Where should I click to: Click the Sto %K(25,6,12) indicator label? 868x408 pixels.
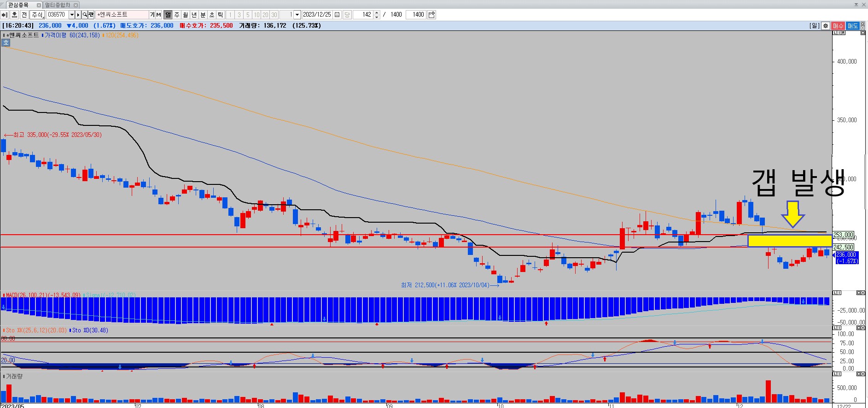coord(36,330)
